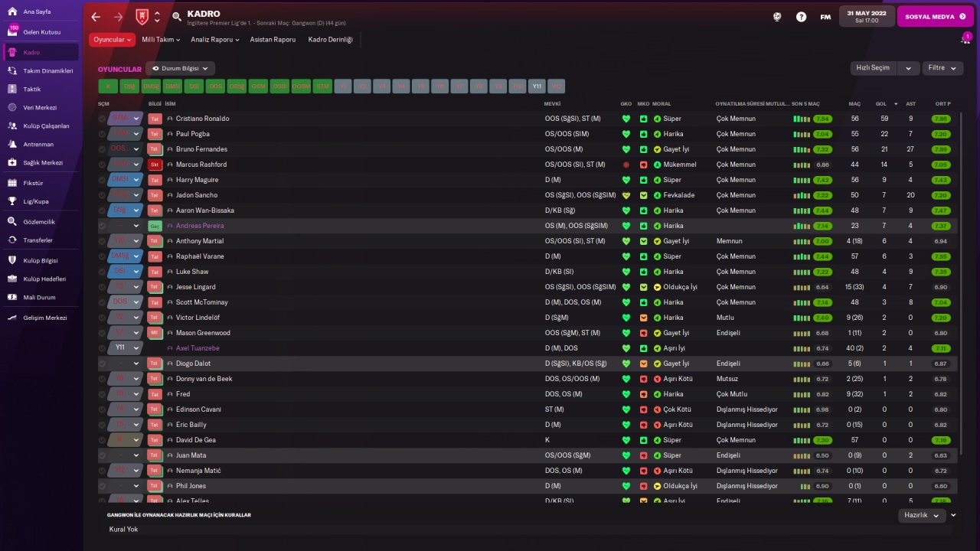
Task: Open Gelen Kutusu inbox icon
Action: coord(12,32)
